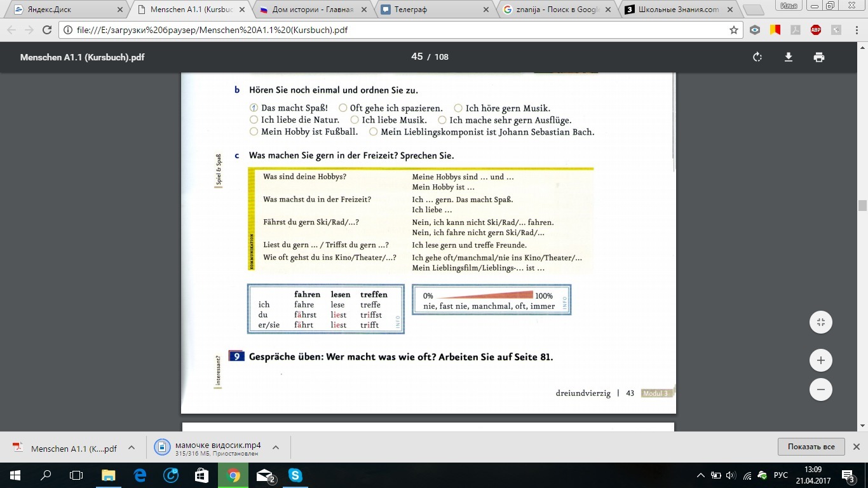The image size is (868, 488).
Task: Open the volume control in system tray
Action: click(730, 475)
